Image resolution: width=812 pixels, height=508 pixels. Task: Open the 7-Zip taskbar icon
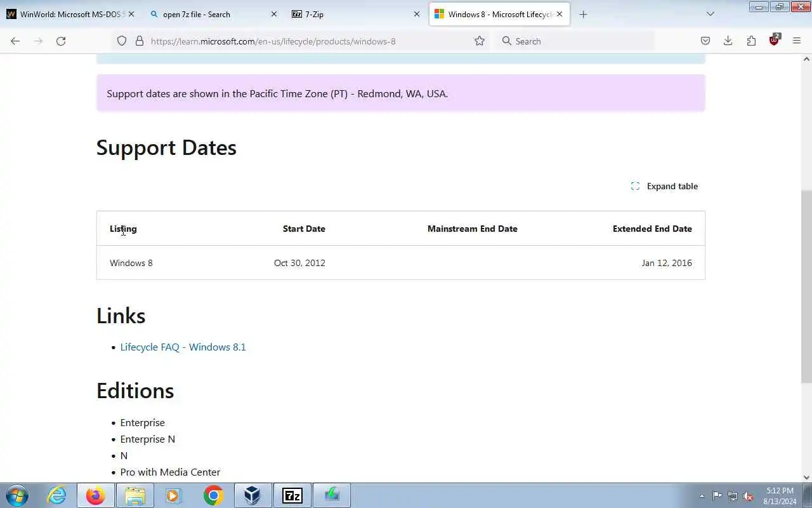point(292,495)
